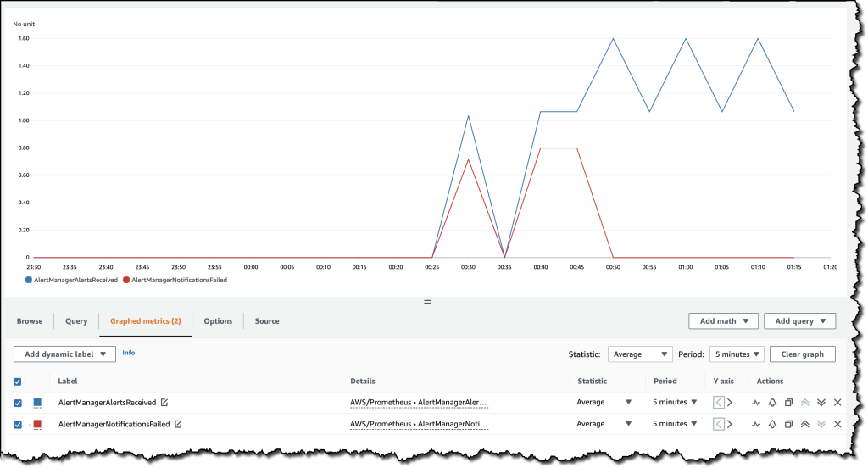The width and height of the screenshot is (868, 468).
Task: Click the 1.60 Y-axis value
Action: pyautogui.click(x=24, y=39)
